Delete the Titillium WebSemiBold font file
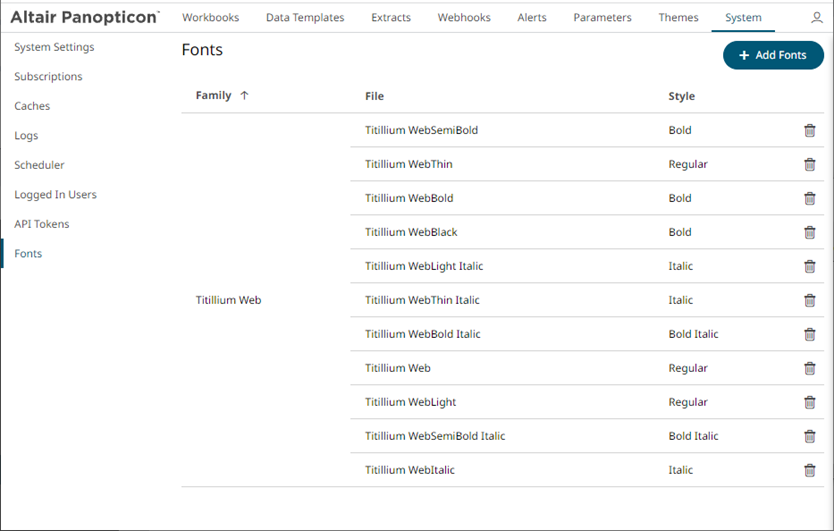Image resolution: width=834 pixels, height=531 pixels. coord(810,131)
